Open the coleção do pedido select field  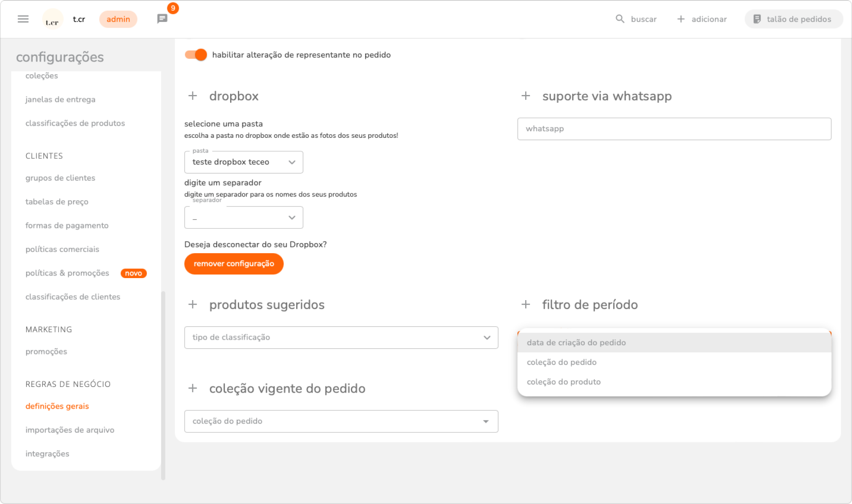coord(341,421)
